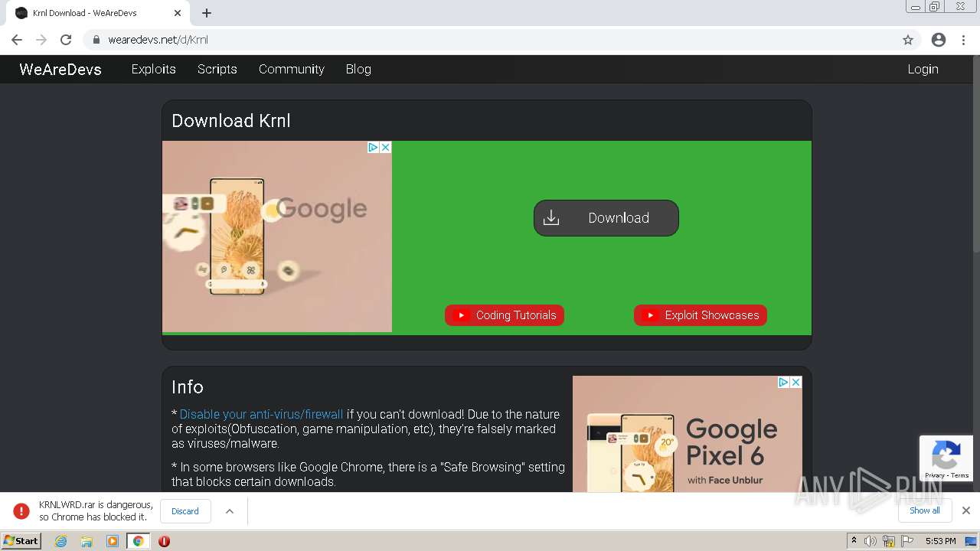Click the padlock site info icon

[x=96, y=40]
